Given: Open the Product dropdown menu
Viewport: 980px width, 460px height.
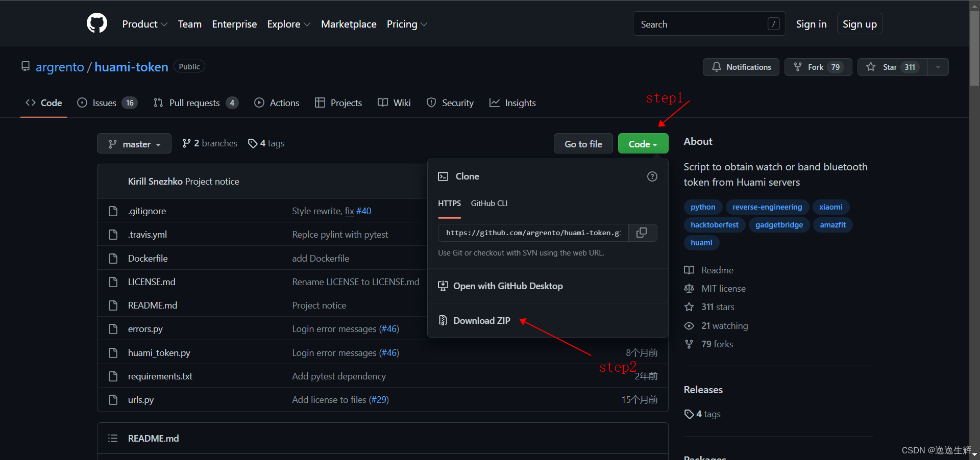Looking at the screenshot, I should coord(144,24).
